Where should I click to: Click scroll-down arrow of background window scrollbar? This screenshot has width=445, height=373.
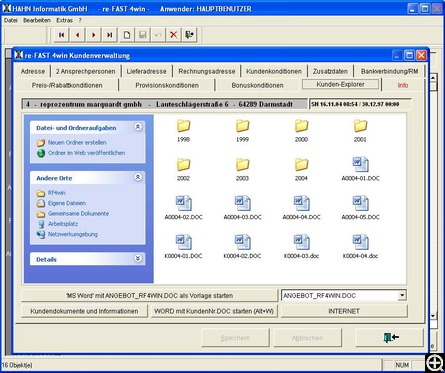click(x=433, y=315)
